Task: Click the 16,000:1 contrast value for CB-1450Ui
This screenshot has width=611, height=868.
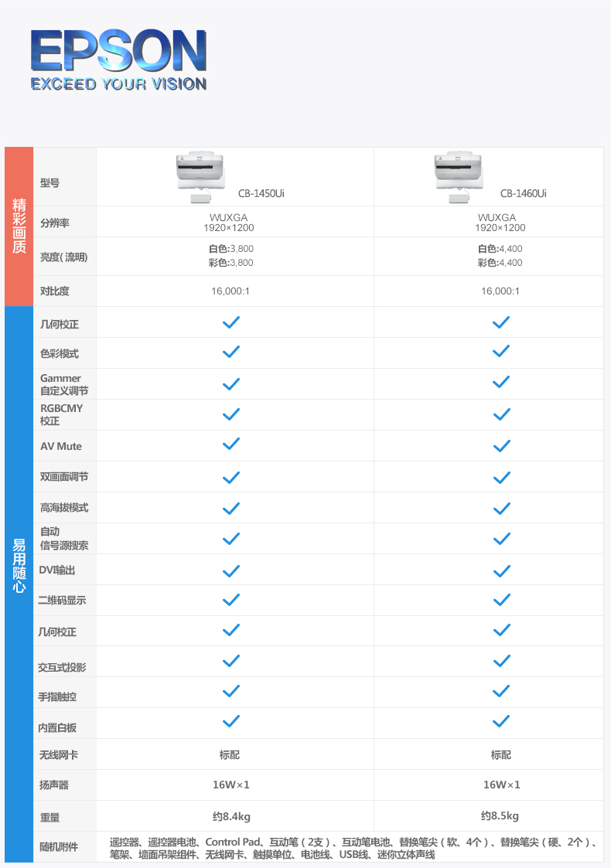Action: coord(230,291)
